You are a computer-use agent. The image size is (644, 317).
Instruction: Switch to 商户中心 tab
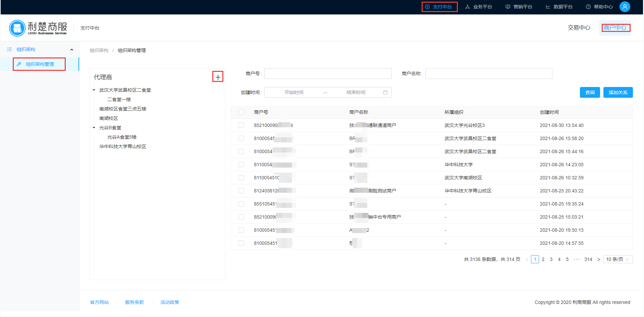(615, 28)
